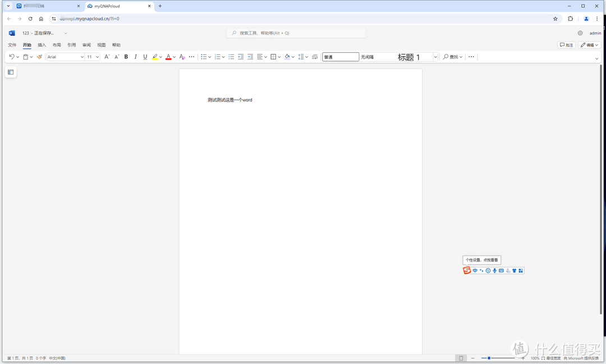Screen dimensions: 606x364
Task: Open the 编辑 editing mode dropdown
Action: pyautogui.click(x=589, y=45)
